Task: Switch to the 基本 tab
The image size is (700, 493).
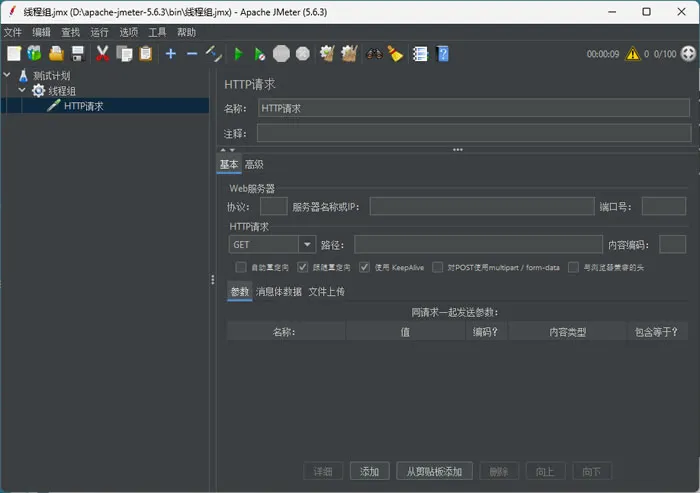Action: [229, 164]
